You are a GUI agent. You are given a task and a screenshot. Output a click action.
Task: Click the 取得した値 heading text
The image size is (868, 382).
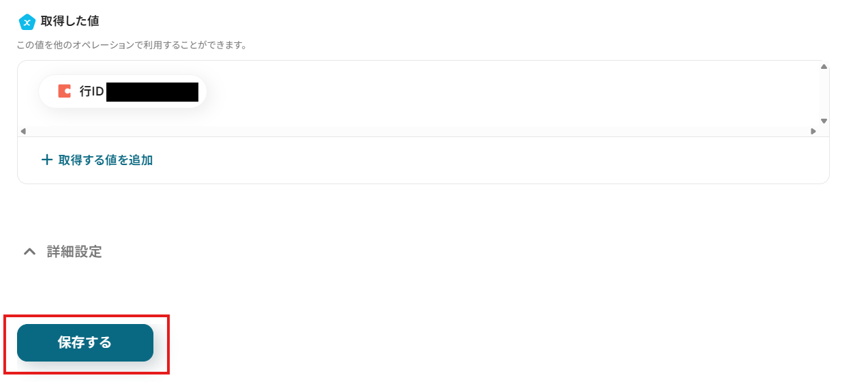click(x=70, y=21)
